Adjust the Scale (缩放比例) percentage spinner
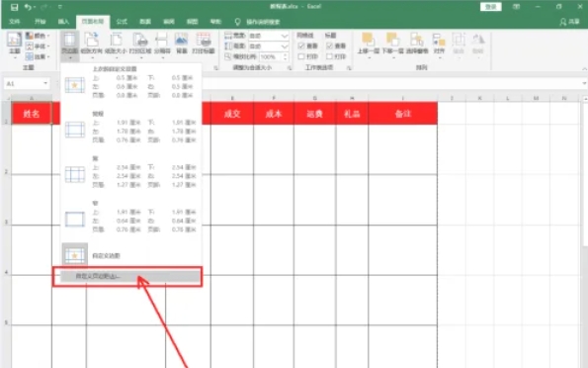This screenshot has height=368, width=588. (x=286, y=56)
